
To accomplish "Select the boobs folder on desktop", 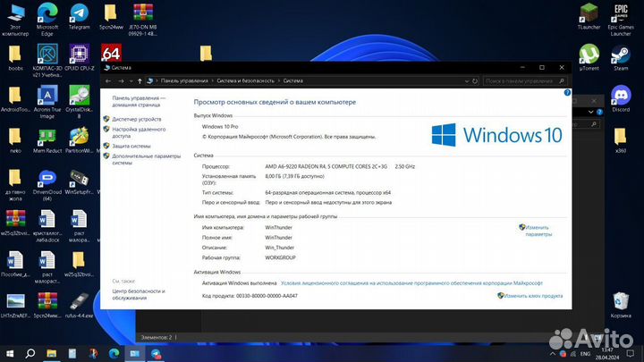I will [x=15, y=57].
